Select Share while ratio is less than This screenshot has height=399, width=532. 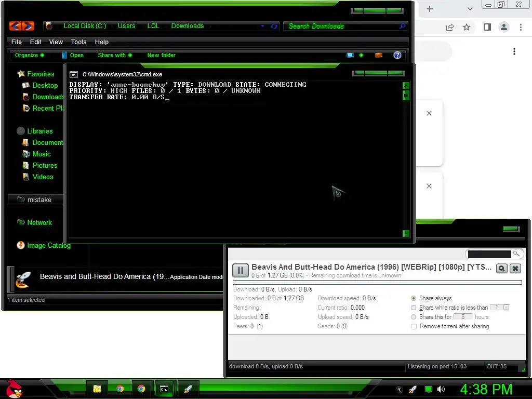coord(413,308)
